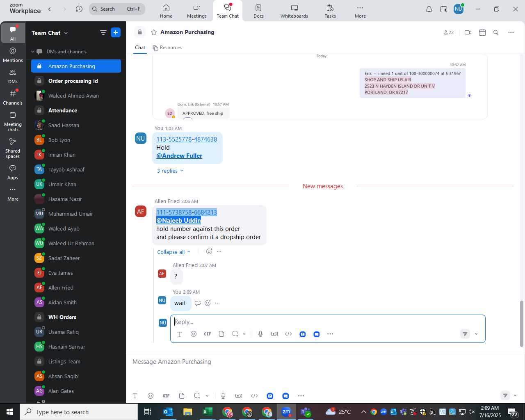Viewport: 525px width, 420px height.
Task: Open Meeting chats in sidebar
Action: [13, 121]
